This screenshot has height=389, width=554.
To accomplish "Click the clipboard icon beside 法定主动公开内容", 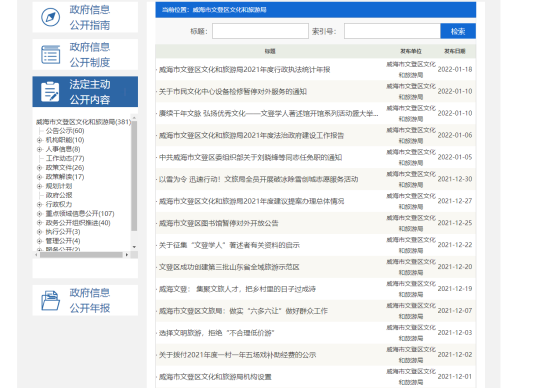I will [x=50, y=92].
